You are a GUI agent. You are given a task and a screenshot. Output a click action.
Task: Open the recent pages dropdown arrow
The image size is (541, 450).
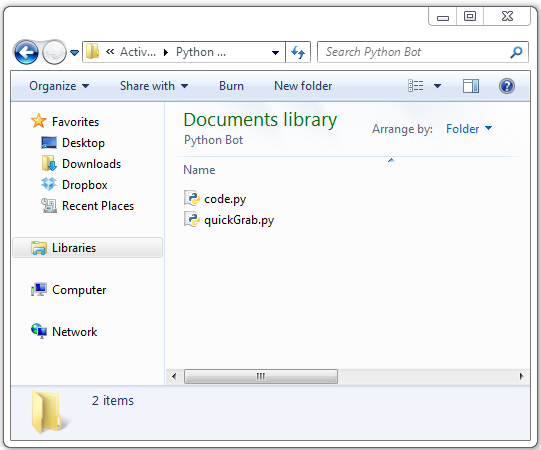click(74, 53)
